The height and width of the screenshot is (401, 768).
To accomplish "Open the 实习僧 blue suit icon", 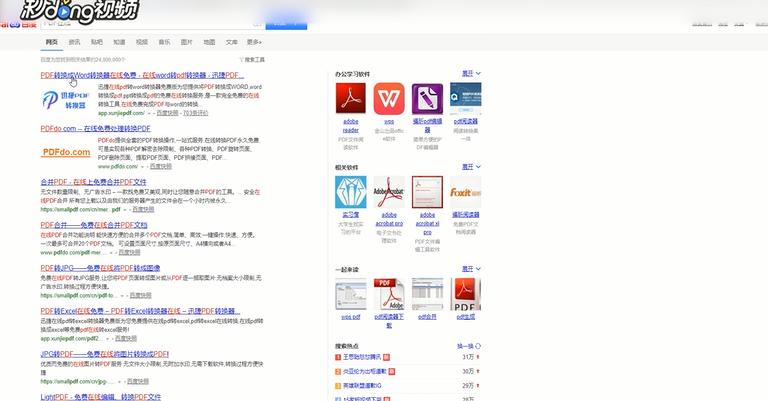I will pyautogui.click(x=350, y=192).
